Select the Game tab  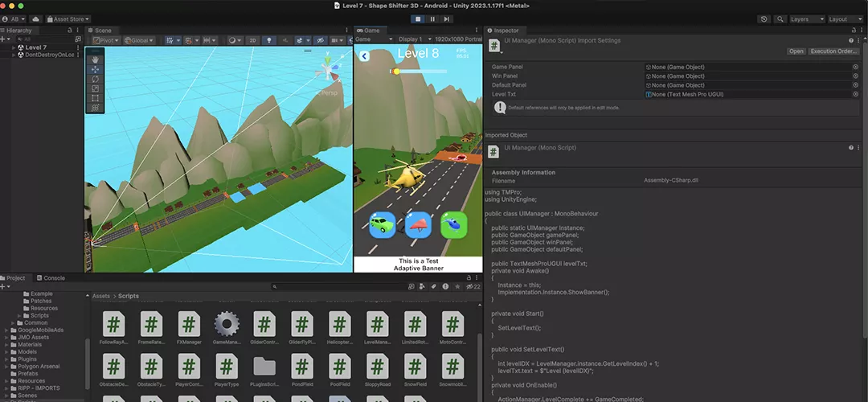(369, 31)
